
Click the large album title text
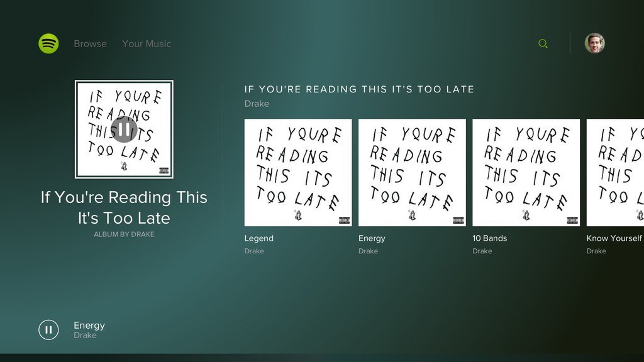[x=124, y=207]
